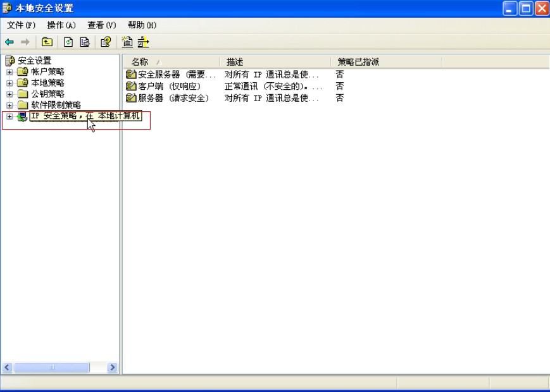Screen dimensions: 550x392
Task: Go up one level via folder icon
Action: coord(47,42)
